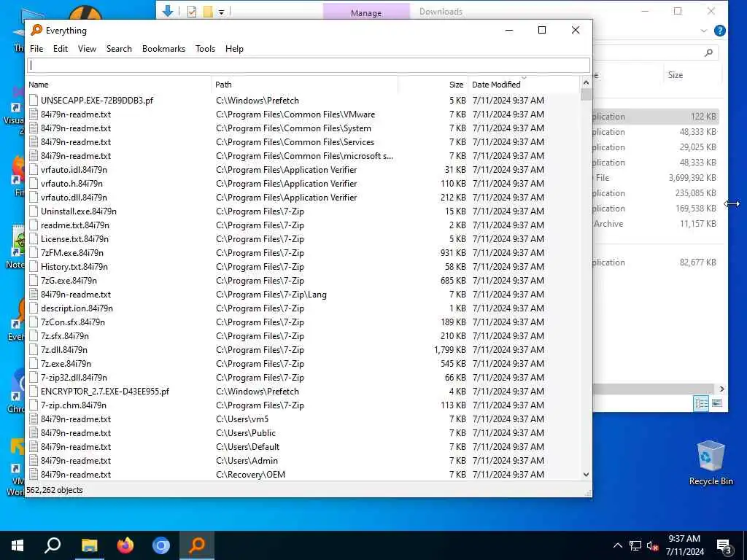The height and width of the screenshot is (560, 747).
Task: Select 7zG.exe.84i79n file name
Action: (x=69, y=280)
